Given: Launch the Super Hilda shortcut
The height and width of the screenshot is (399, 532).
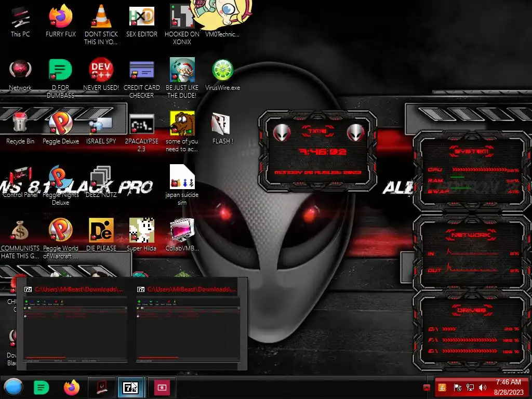Looking at the screenshot, I should (x=141, y=235).
